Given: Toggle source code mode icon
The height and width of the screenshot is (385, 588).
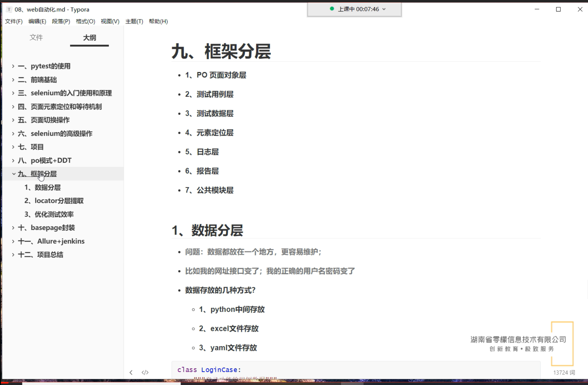Looking at the screenshot, I should tap(145, 372).
